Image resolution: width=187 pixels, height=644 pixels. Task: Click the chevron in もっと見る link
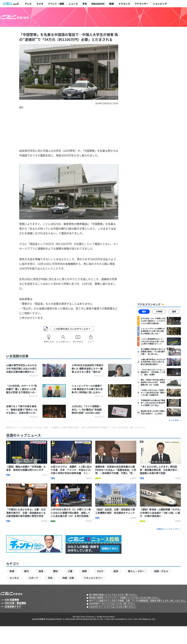[180, 420]
